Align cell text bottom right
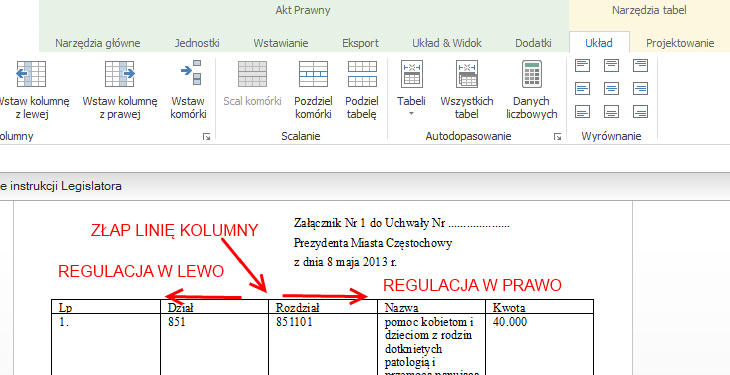This screenshot has width=730, height=375. click(x=641, y=112)
